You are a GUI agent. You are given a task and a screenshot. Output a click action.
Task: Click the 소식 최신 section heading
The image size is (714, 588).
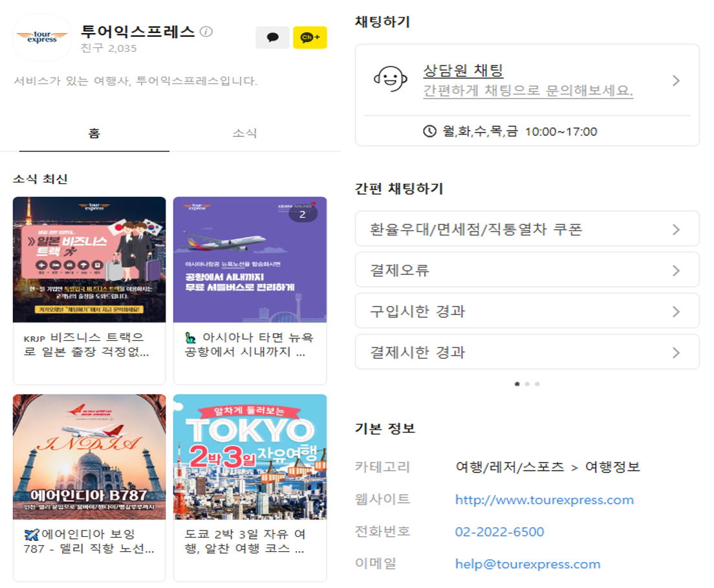click(x=40, y=179)
